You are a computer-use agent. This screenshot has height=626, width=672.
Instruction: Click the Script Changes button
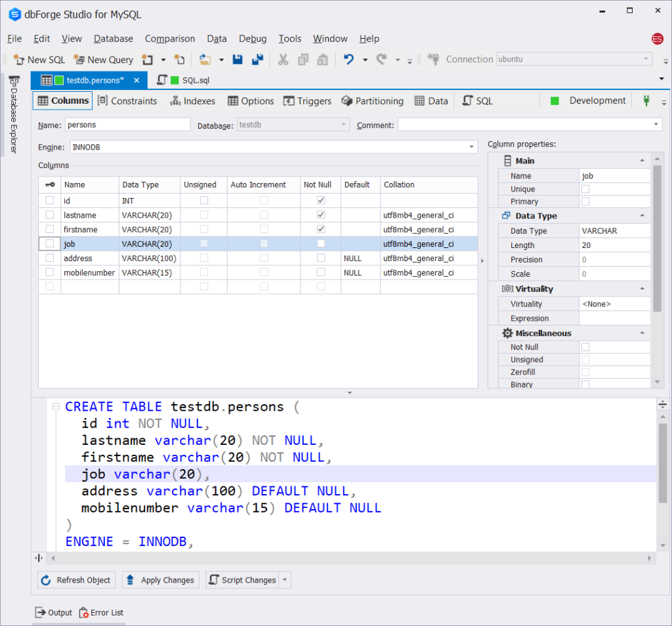[243, 579]
